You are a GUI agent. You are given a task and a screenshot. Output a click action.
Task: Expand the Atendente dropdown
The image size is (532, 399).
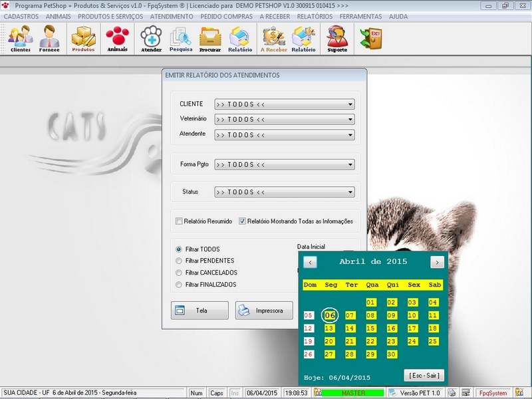point(350,135)
